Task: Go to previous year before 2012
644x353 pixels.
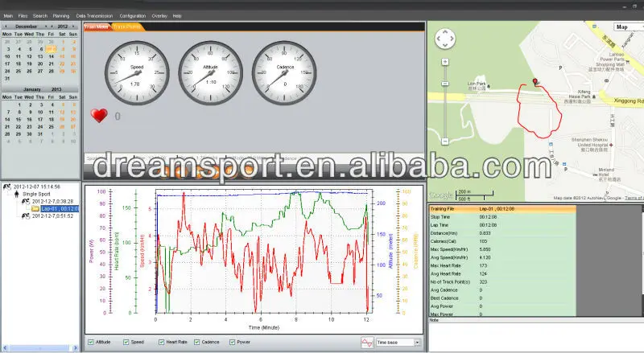Action: [x=52, y=27]
